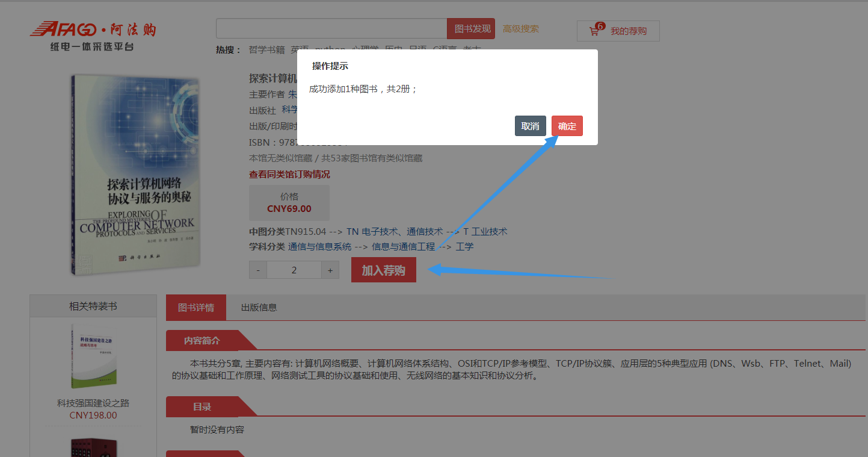Viewport: 868px width, 457px height.
Task: Open the 科技强国建设之路 cover thumbnail
Action: [x=93, y=356]
